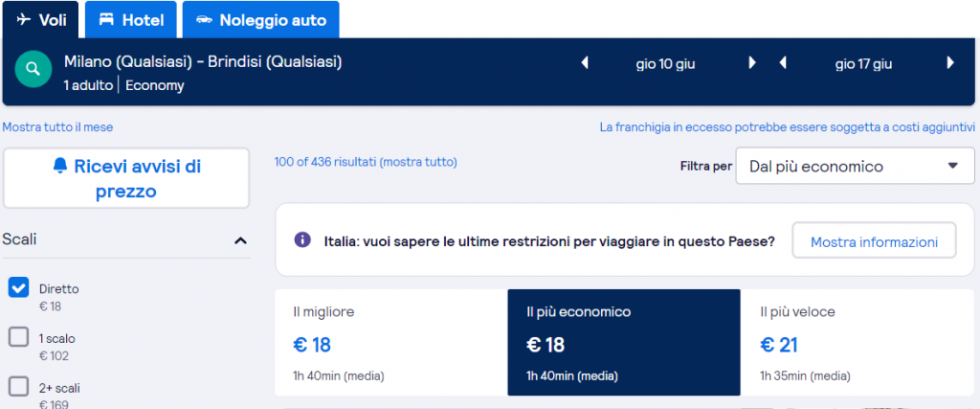Screen dimensions: 980x409
Task: Go to previous departure date arrow
Action: tap(585, 63)
